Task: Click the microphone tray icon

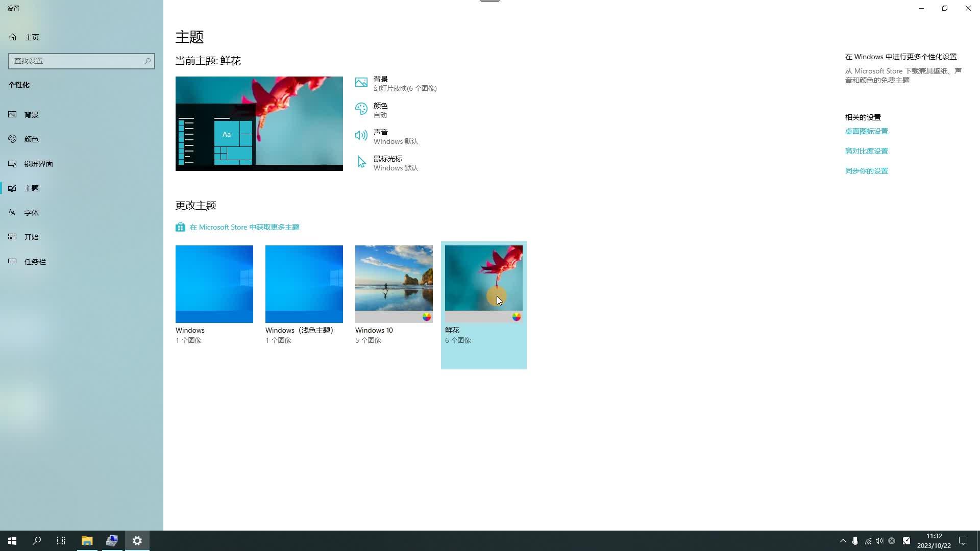Action: [855, 541]
